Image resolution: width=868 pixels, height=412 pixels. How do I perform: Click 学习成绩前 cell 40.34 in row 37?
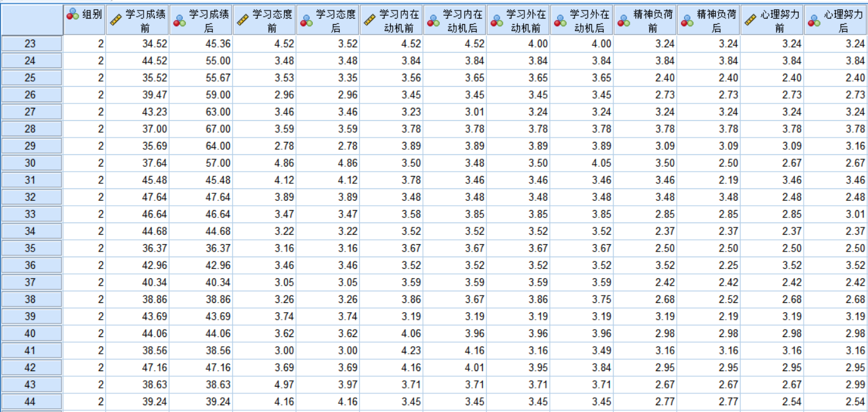[137, 283]
